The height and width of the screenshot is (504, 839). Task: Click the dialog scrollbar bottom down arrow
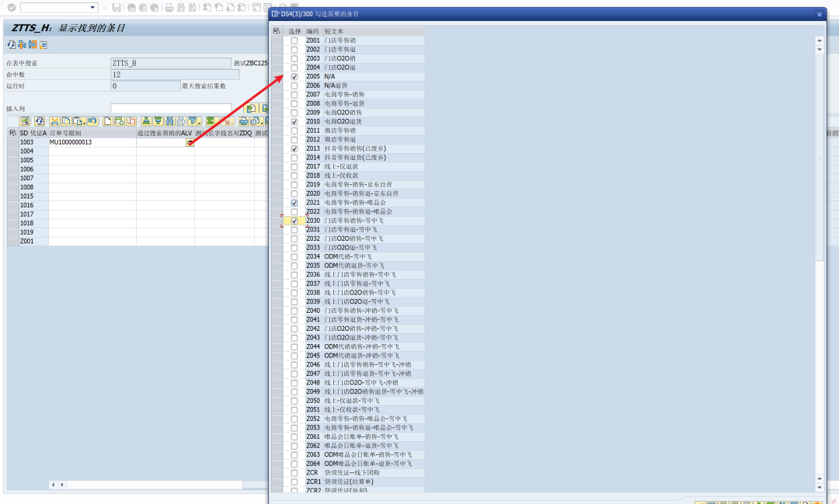coord(820,488)
